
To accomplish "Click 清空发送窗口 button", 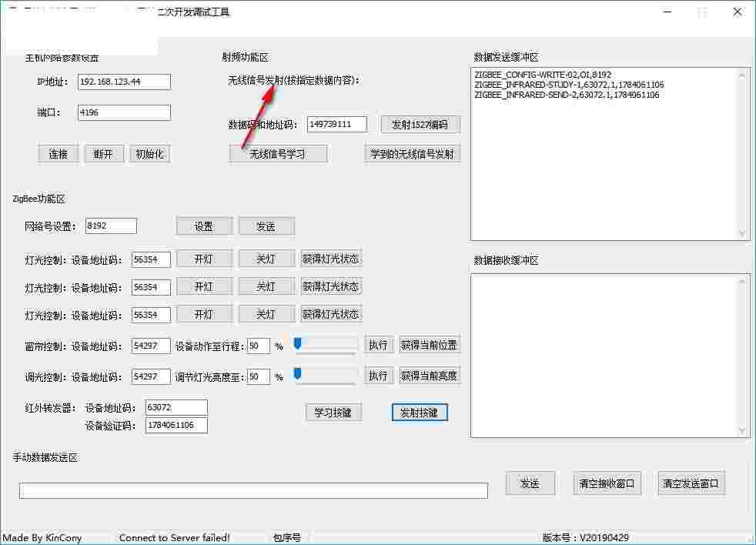I will (691, 483).
